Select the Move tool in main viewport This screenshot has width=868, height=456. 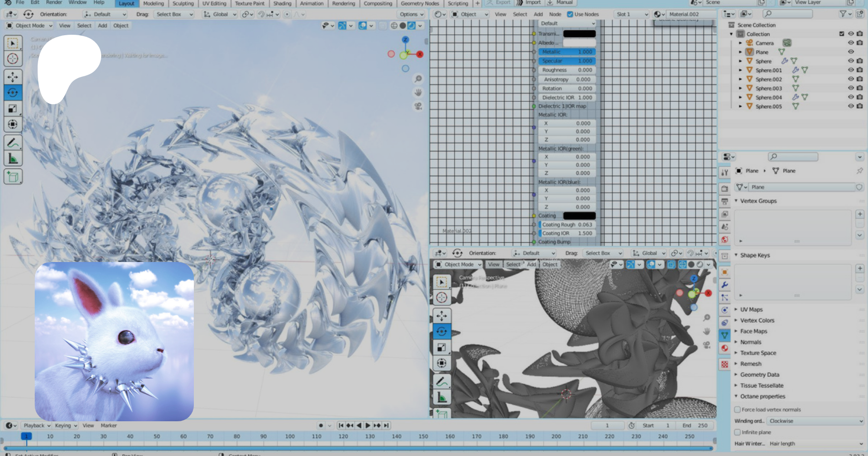13,77
